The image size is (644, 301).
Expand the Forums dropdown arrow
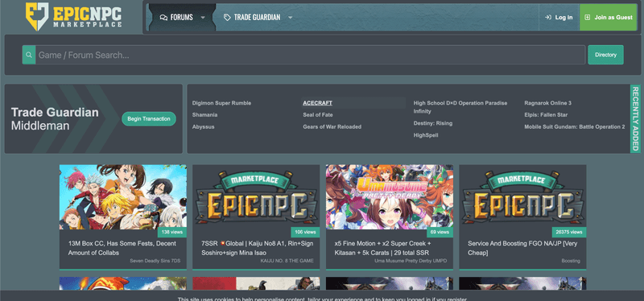pyautogui.click(x=203, y=17)
